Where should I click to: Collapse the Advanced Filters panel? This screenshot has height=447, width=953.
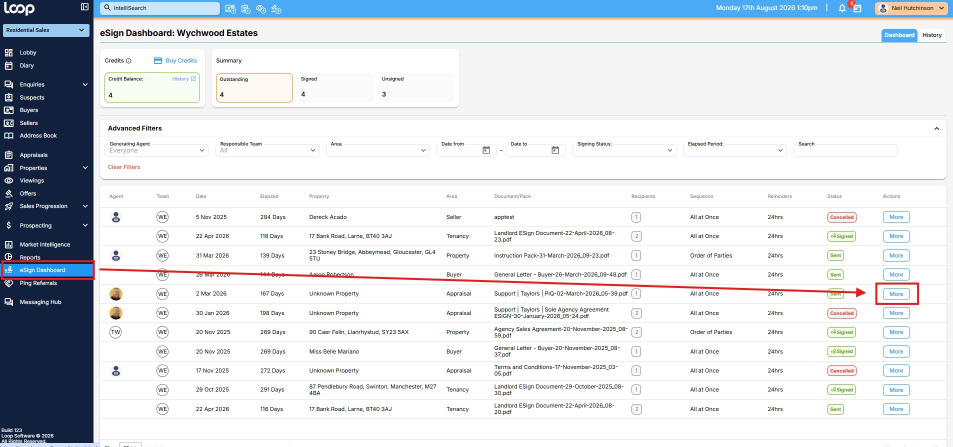pos(937,128)
